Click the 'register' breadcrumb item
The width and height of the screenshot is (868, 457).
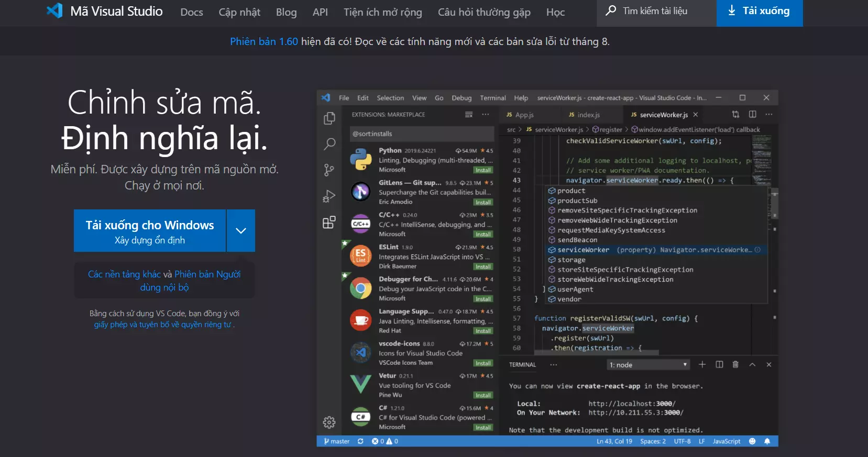(607, 129)
